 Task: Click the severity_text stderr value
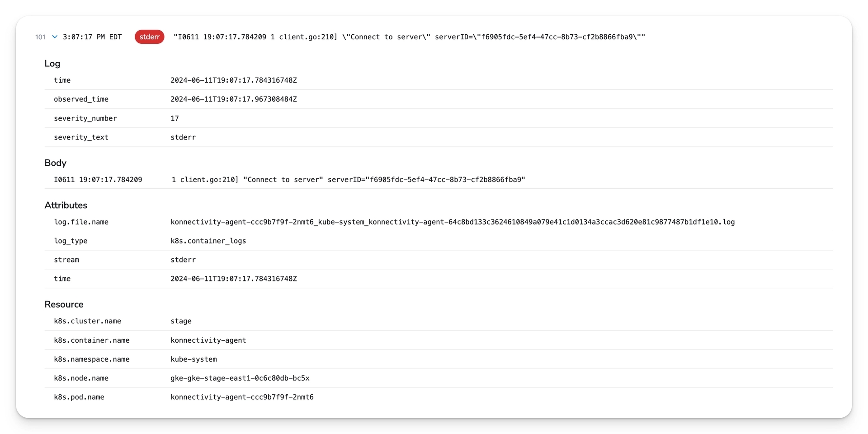[x=183, y=137]
